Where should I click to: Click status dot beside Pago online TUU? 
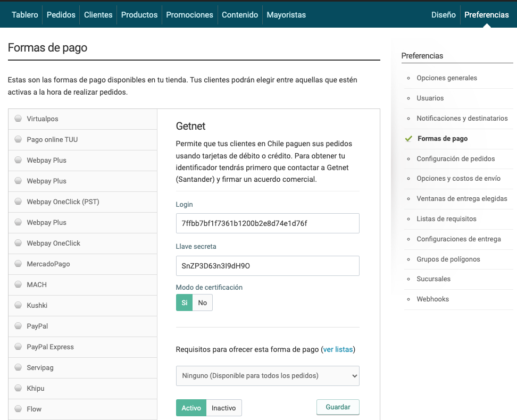[x=18, y=139]
